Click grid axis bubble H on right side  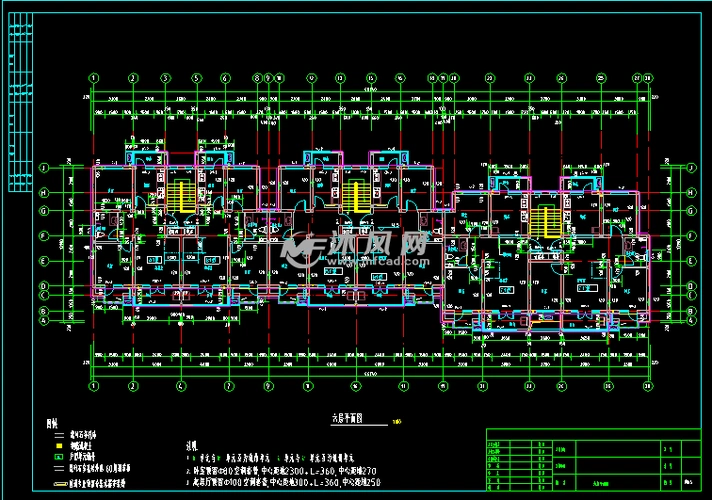tap(690, 192)
